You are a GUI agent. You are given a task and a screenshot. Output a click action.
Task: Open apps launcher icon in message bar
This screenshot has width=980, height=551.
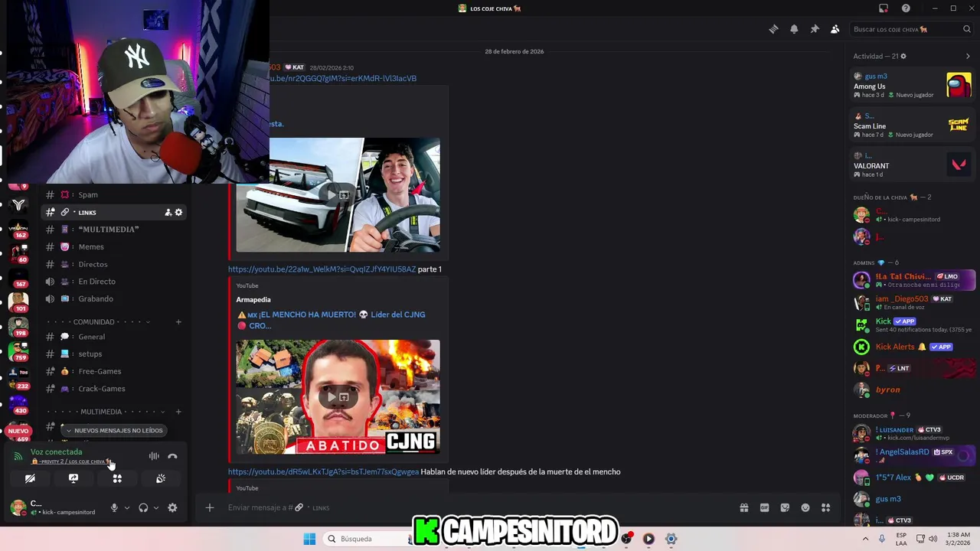[x=825, y=507]
